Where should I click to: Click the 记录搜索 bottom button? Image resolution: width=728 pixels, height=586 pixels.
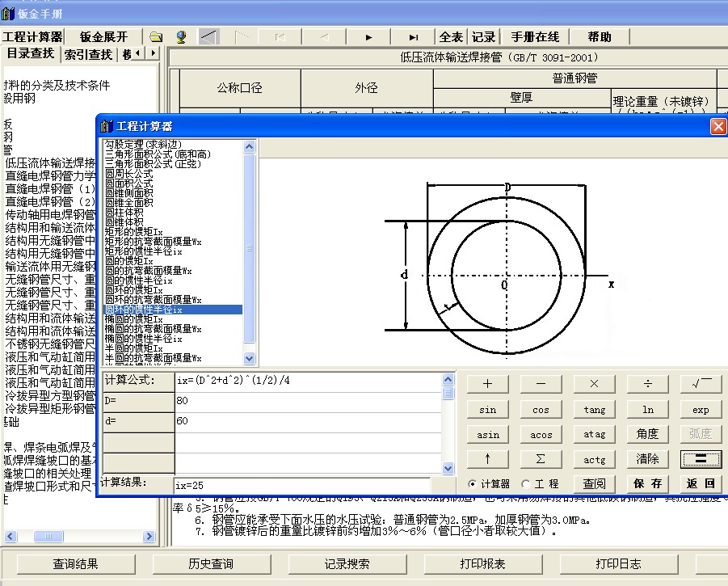(347, 563)
